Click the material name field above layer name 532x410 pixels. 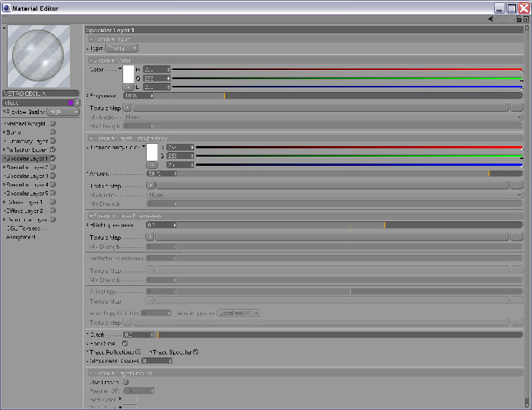[41, 93]
